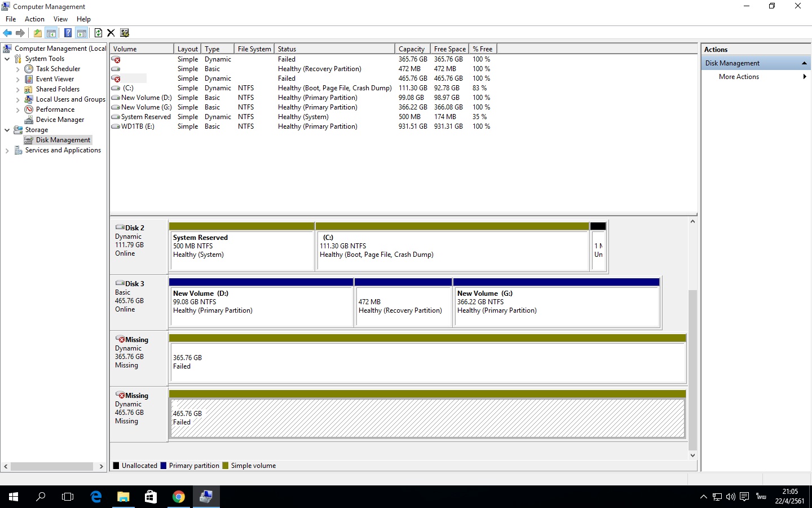812x508 pixels.
Task: Open Help using the question mark icon
Action: coord(68,33)
